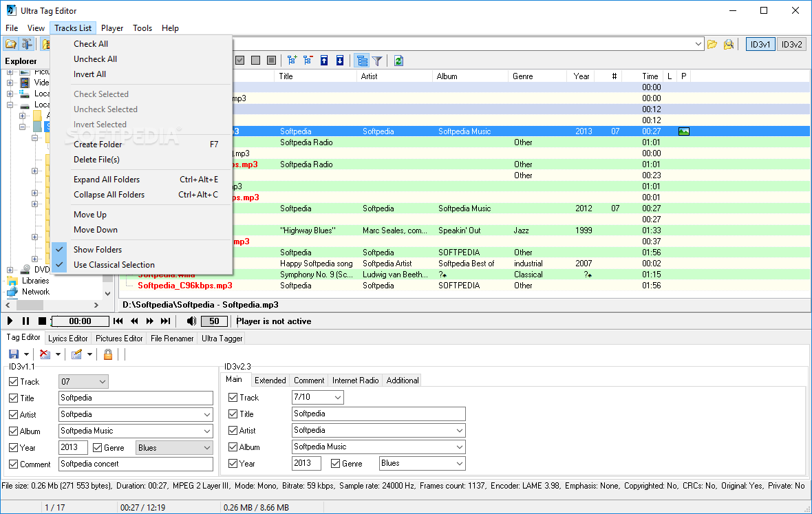
Task: Uncheck the ID3v1 Album checkbox
Action: pyautogui.click(x=14, y=431)
